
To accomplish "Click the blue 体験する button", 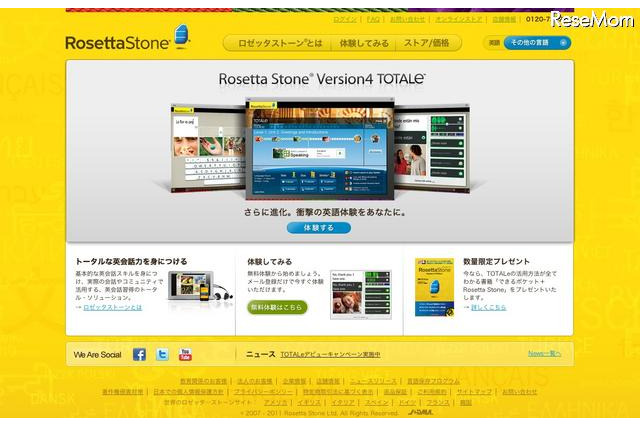I will point(318,228).
